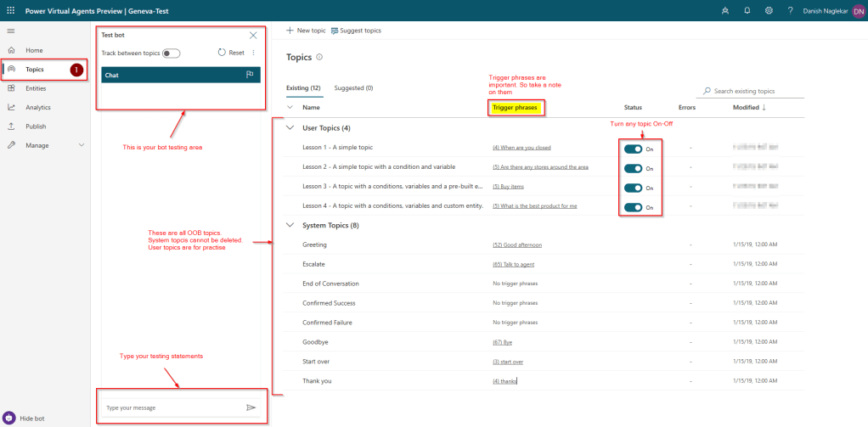
Task: Open Analytics in the sidebar
Action: [x=38, y=108]
